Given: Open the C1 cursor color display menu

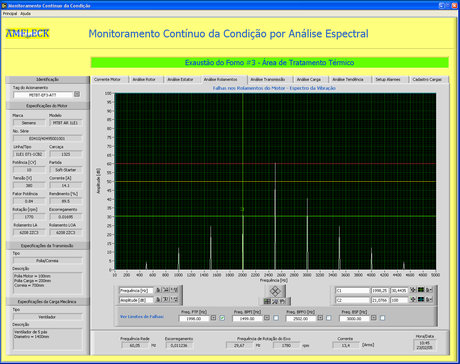Looking at the screenshot, I should (421, 290).
